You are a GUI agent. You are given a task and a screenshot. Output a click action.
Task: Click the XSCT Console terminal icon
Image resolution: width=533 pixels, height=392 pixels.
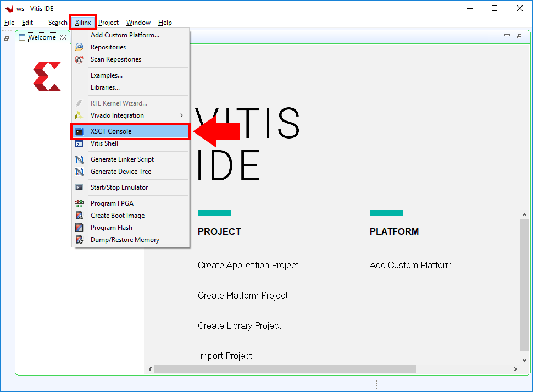click(x=79, y=131)
